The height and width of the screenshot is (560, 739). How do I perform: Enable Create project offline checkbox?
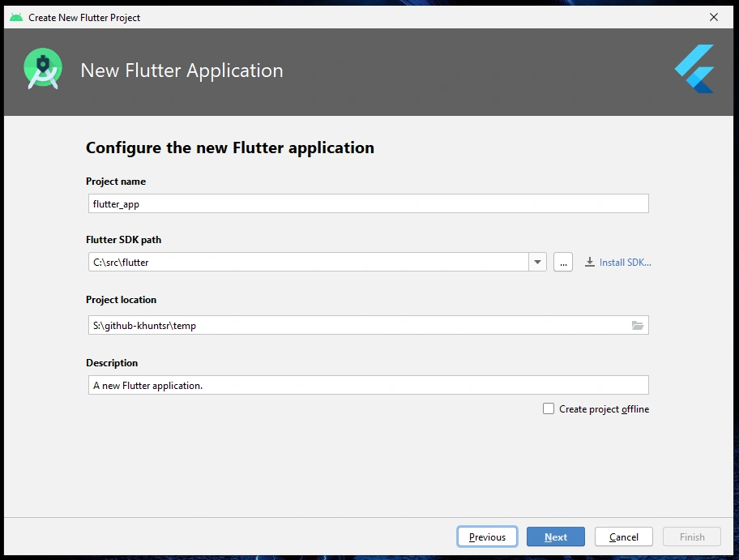coord(548,408)
